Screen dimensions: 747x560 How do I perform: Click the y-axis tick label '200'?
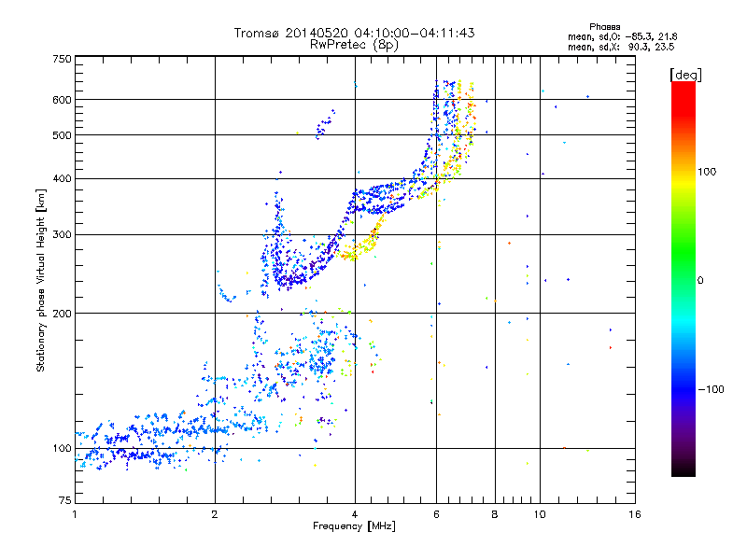pyautogui.click(x=62, y=314)
